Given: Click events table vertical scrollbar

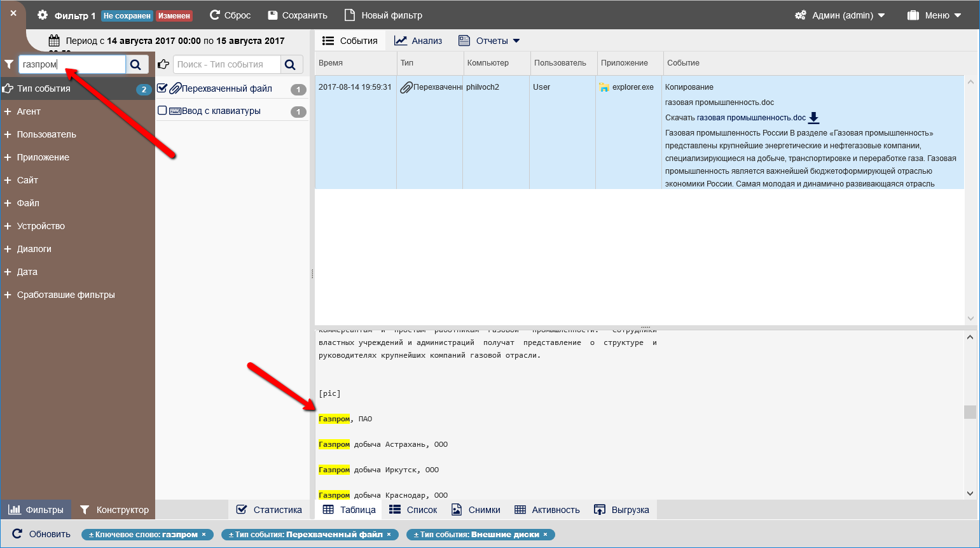Looking at the screenshot, I should 970,200.
